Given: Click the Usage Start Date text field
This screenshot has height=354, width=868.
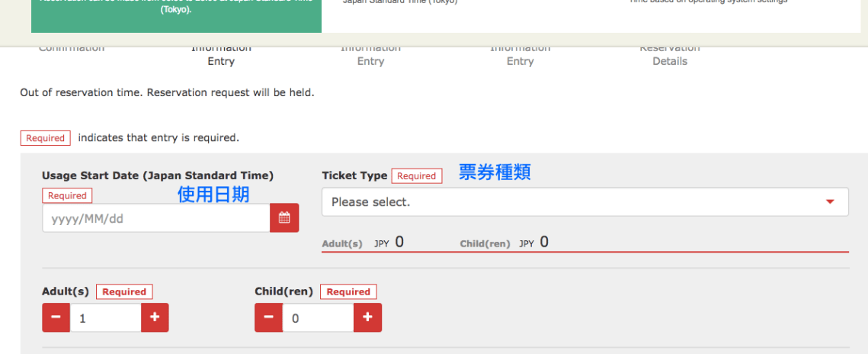Looking at the screenshot, I should [x=156, y=219].
